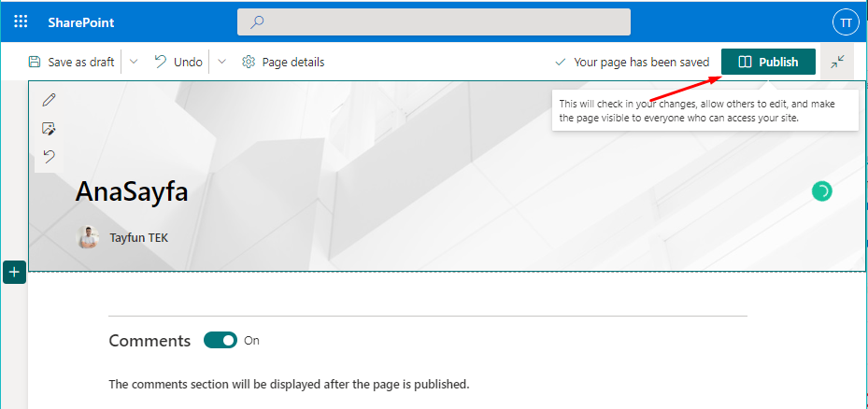
Task: Add a new section with plus button
Action: coord(15,272)
